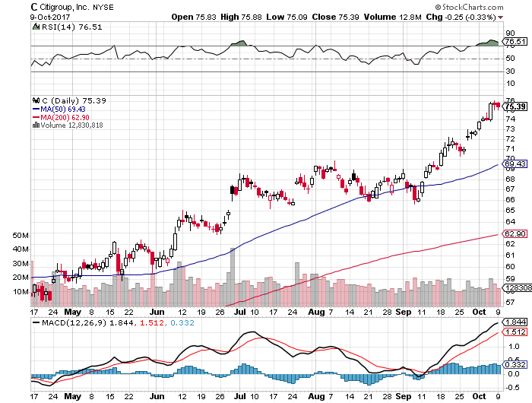Click 'Low 75.09' in the quote header
The height and width of the screenshot is (403, 532).
287,17
